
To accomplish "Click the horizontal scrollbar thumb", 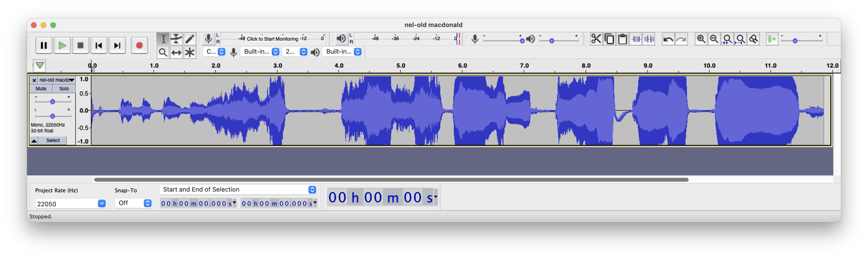I will point(391,179).
